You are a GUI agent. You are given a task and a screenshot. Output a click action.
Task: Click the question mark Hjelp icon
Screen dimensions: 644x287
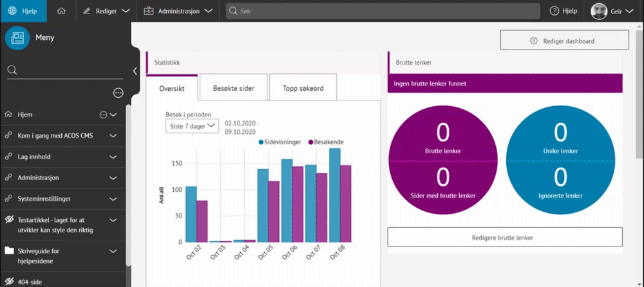tap(554, 11)
